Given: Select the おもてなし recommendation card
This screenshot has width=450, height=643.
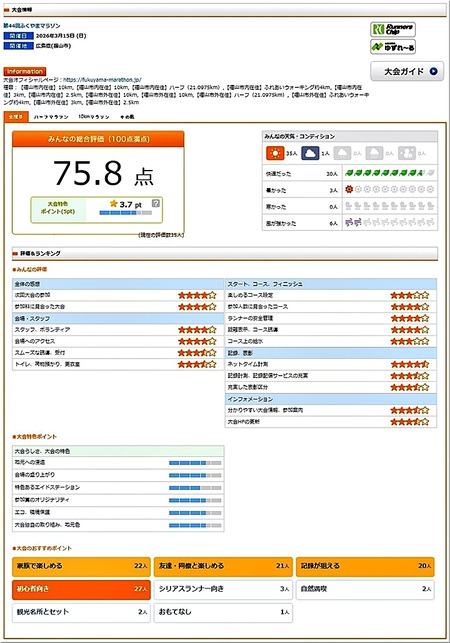Looking at the screenshot, I should tap(223, 612).
